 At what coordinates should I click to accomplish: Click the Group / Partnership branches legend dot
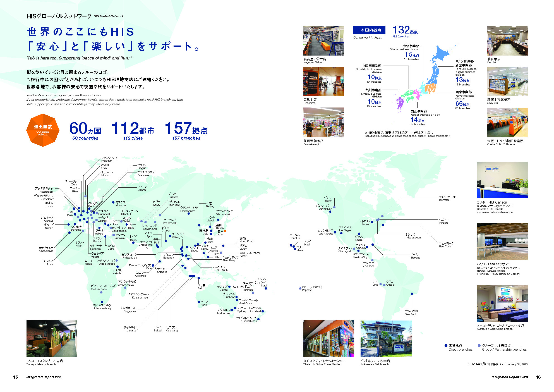[479, 345]
